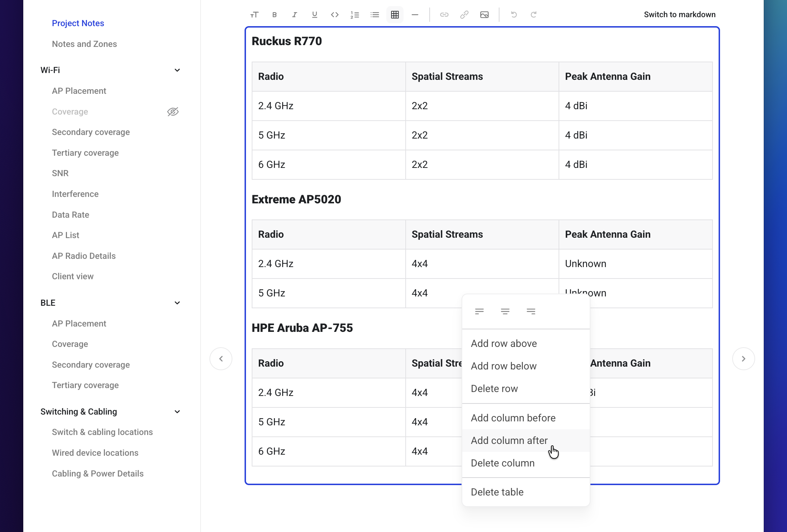Viewport: 787px width, 532px height.
Task: Open Notes and Zones
Action: coord(85,44)
